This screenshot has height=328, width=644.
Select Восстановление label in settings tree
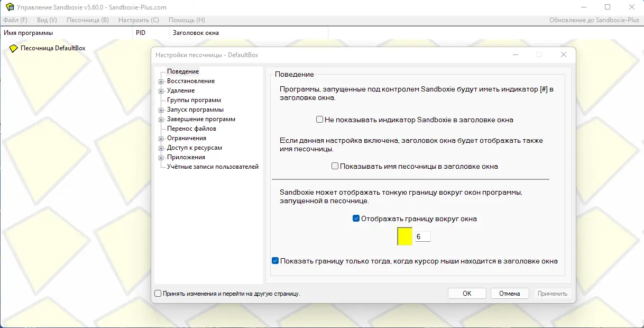point(191,81)
